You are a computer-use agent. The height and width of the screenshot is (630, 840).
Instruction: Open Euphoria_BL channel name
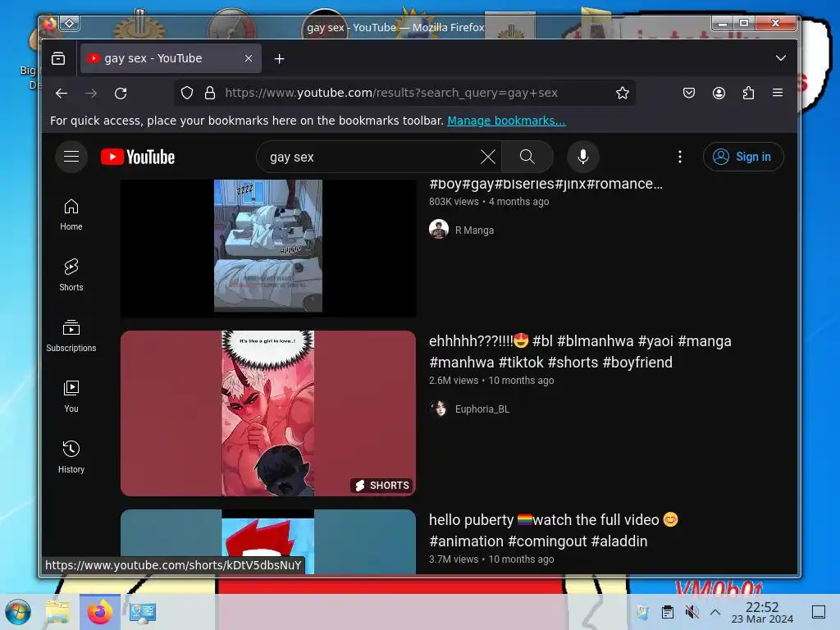pyautogui.click(x=482, y=409)
